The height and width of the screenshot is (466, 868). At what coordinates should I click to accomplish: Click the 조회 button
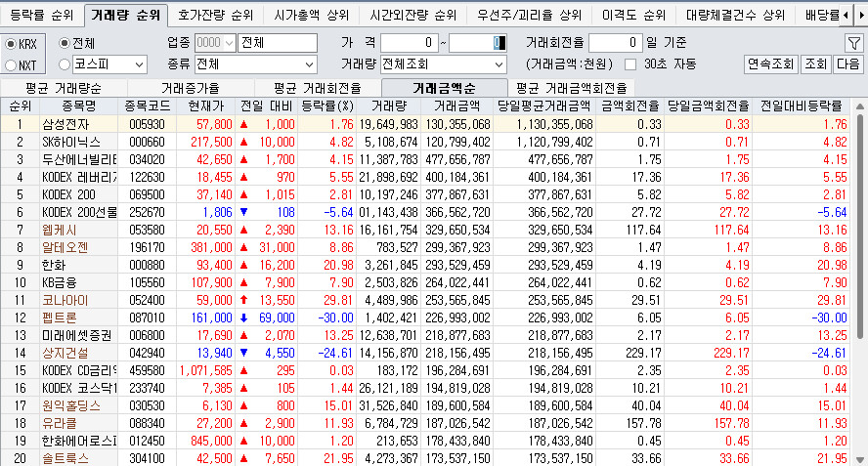point(815,64)
